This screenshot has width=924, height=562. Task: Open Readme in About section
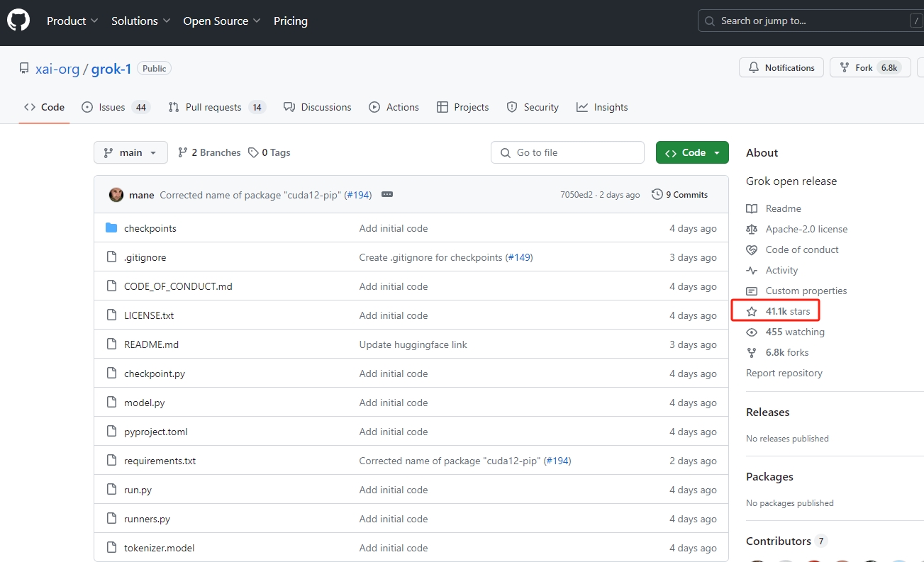coord(774,208)
